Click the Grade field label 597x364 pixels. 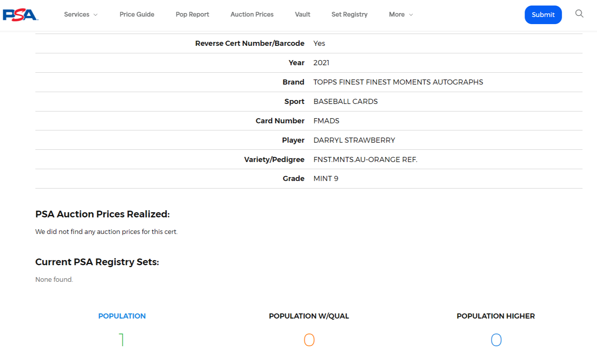[x=294, y=179]
